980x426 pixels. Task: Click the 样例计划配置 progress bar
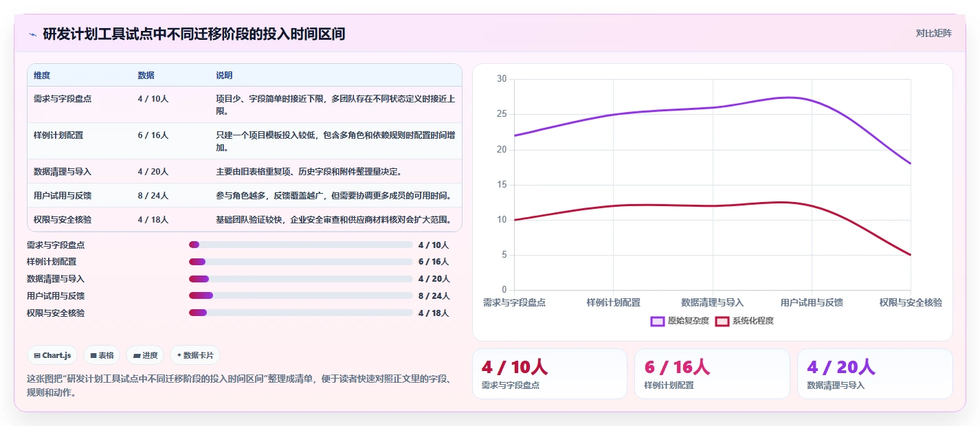click(x=301, y=262)
